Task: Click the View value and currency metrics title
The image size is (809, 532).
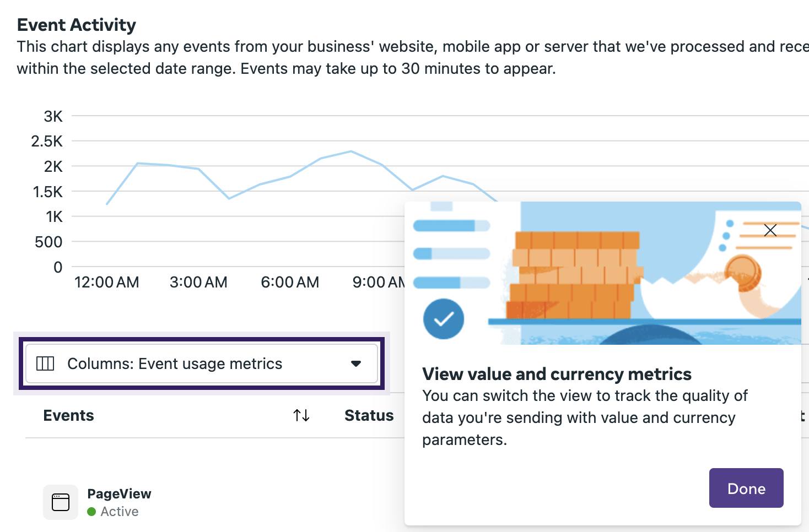Action: click(x=557, y=374)
